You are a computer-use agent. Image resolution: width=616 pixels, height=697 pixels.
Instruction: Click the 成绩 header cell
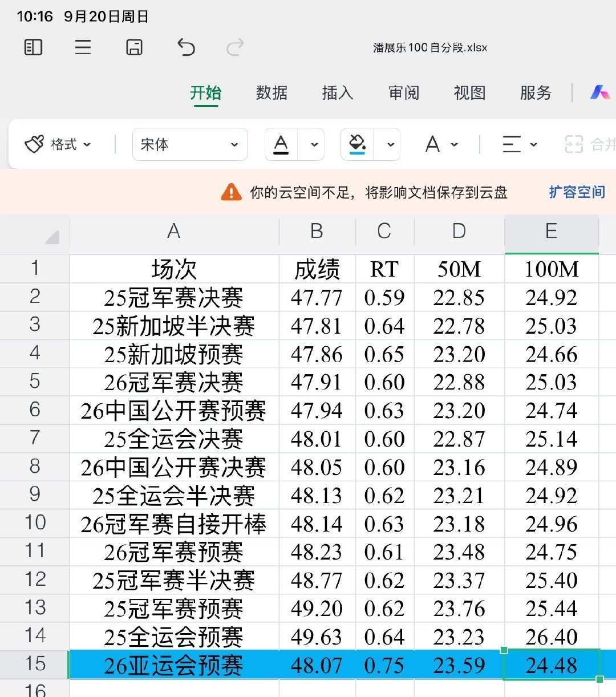tap(317, 269)
